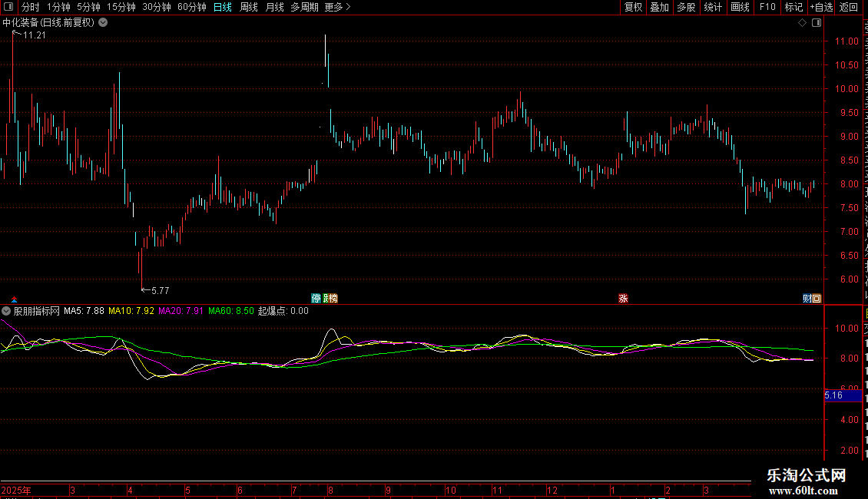Click the MA5: 7.88 label

pos(84,311)
